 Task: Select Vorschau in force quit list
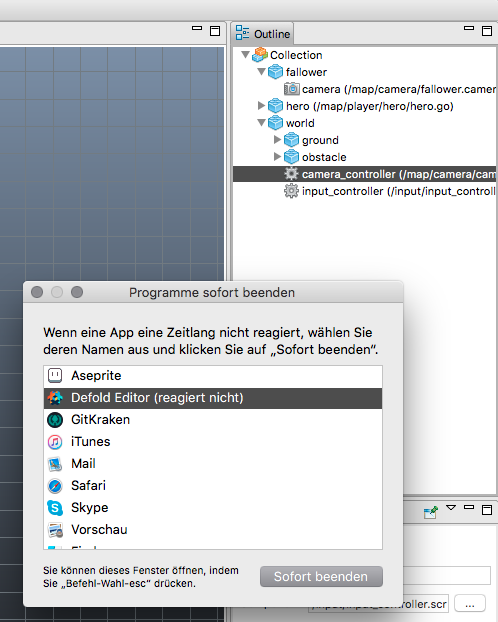pyautogui.click(x=213, y=529)
